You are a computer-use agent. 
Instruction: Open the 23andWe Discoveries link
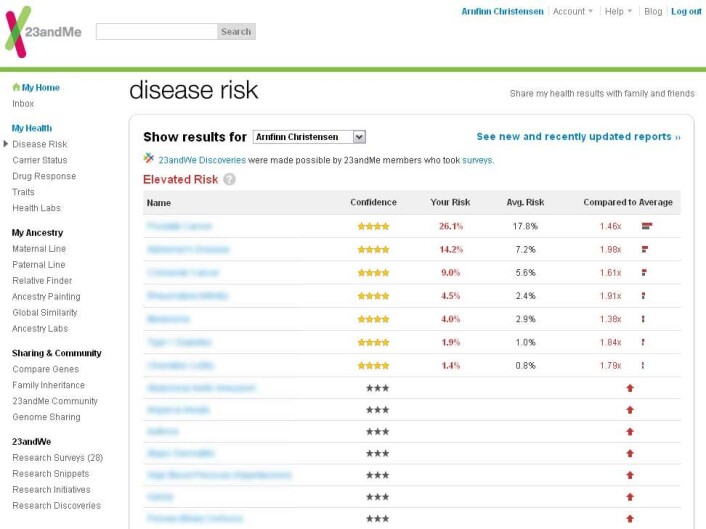[202, 160]
